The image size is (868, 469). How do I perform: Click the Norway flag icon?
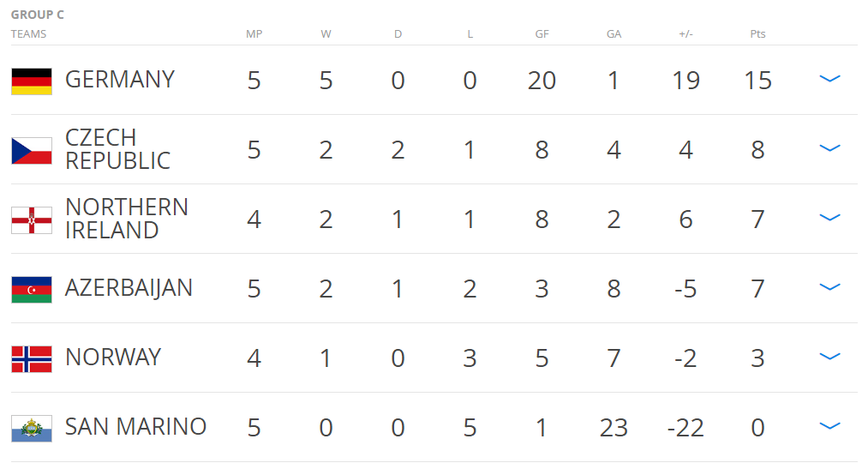pos(32,358)
